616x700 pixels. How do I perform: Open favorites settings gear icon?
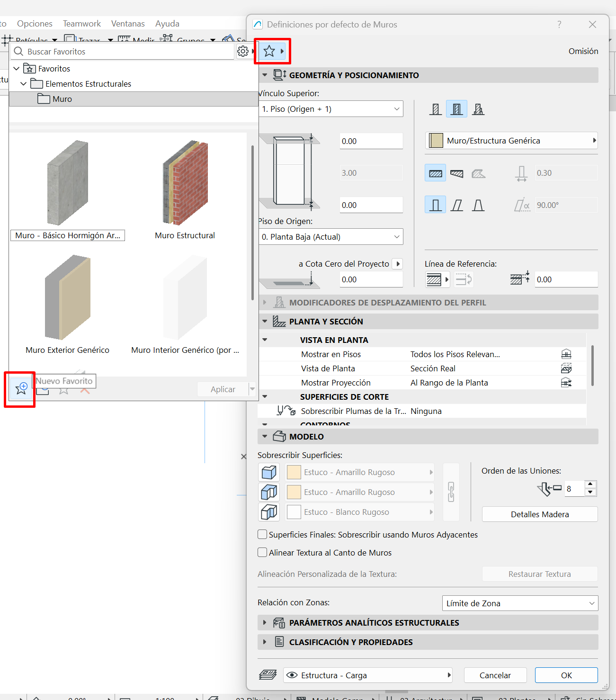243,51
